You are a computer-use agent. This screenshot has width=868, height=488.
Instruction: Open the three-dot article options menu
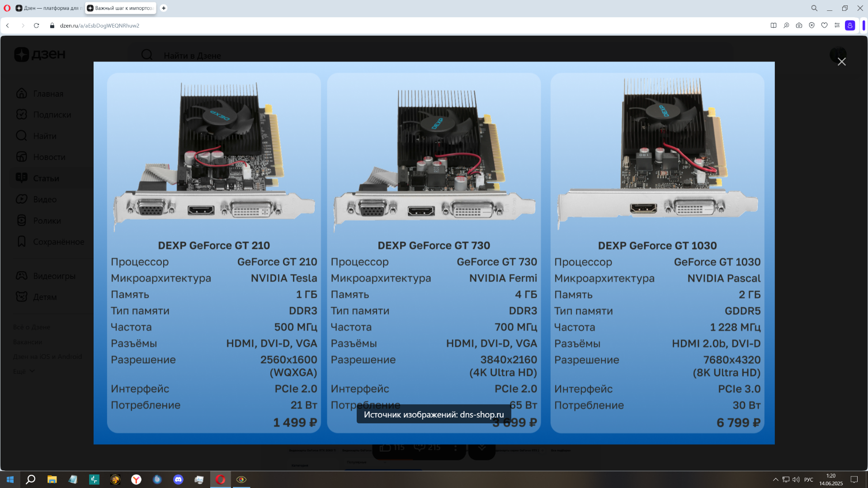click(x=455, y=448)
